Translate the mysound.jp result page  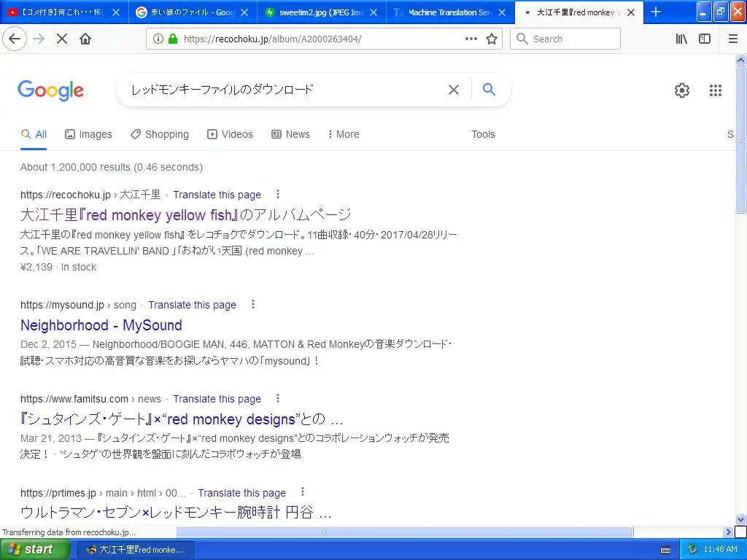point(192,305)
